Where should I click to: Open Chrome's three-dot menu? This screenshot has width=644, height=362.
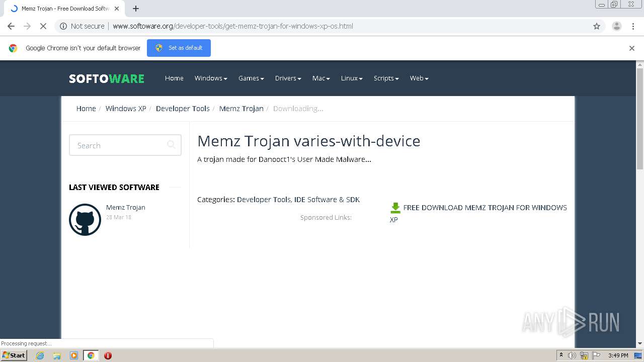point(633,26)
